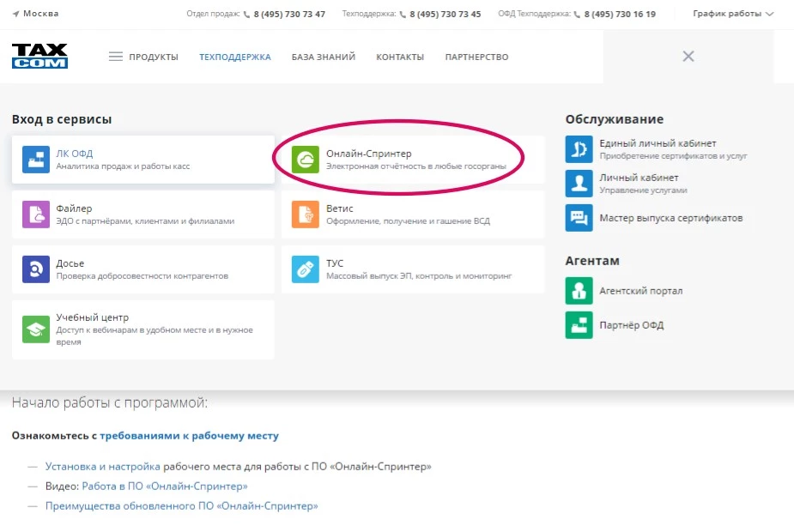Open the Продукты menu
The width and height of the screenshot is (794, 532).
[154, 57]
